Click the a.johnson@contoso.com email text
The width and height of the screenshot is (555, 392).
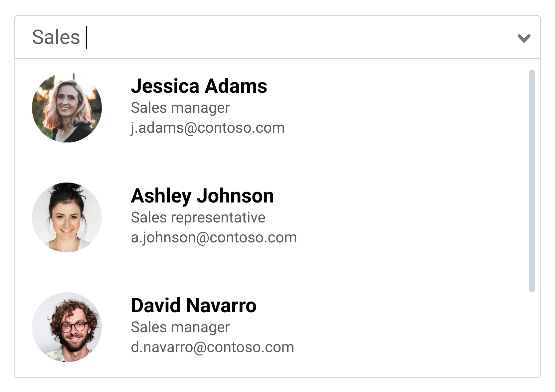[x=214, y=238]
